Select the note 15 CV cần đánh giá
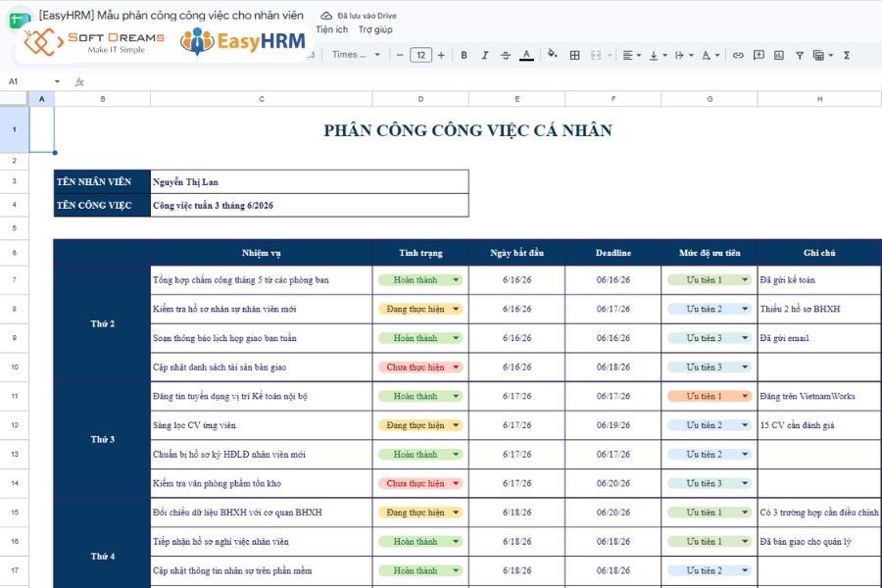 [819, 425]
